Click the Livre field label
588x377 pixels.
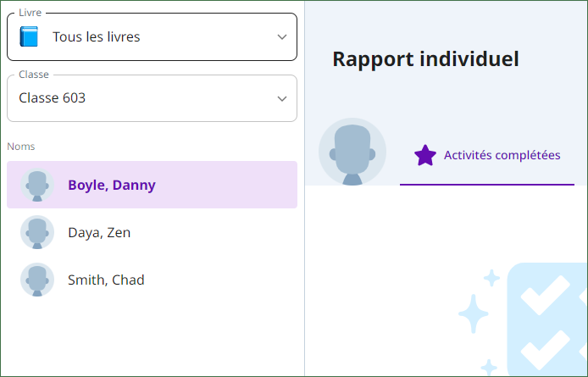(30, 13)
